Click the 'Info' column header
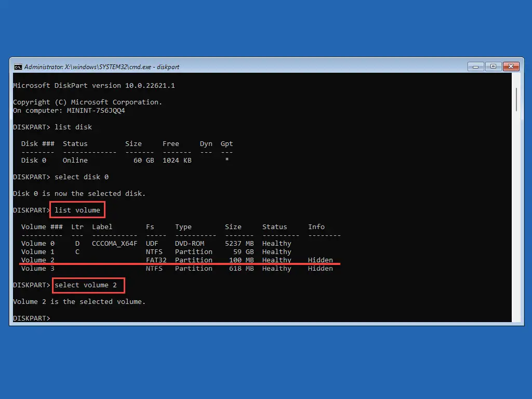This screenshot has height=399, width=532. tap(316, 227)
